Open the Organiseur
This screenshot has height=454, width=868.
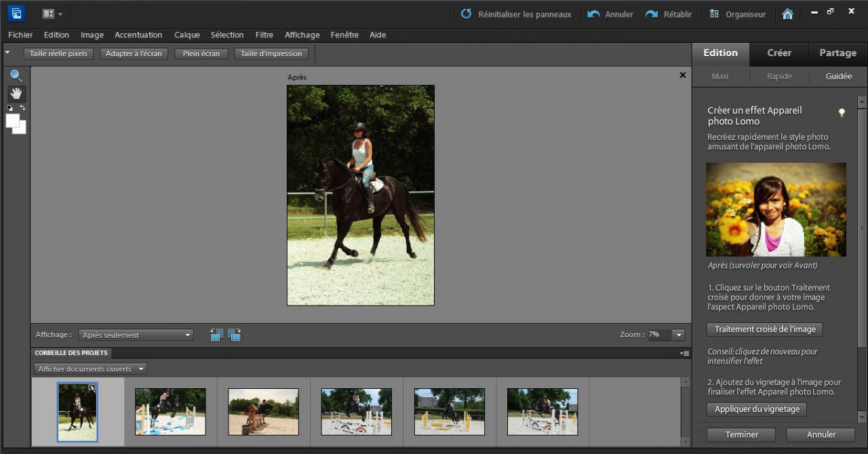(x=737, y=14)
